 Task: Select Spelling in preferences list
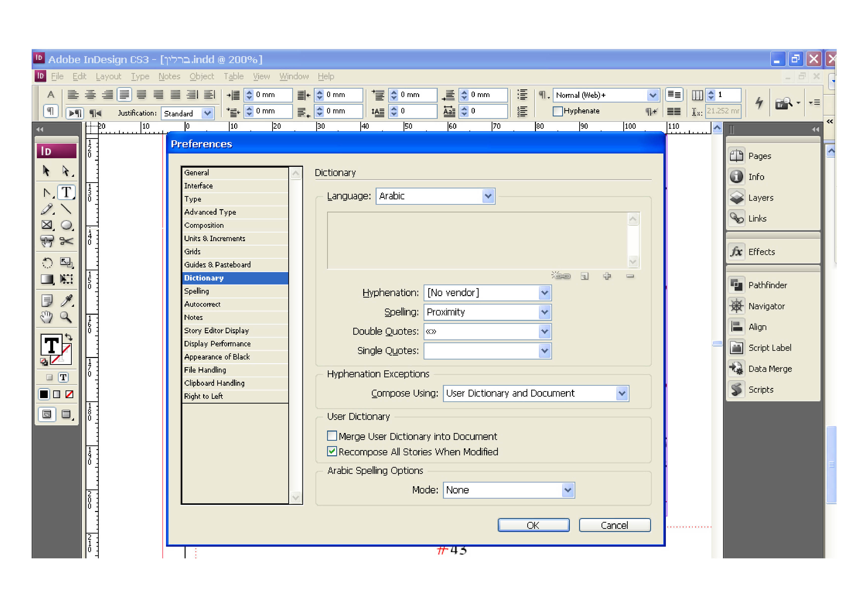pos(196,291)
